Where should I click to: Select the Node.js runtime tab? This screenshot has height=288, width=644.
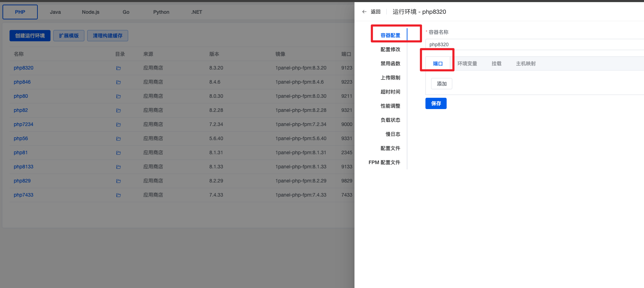[x=91, y=12]
